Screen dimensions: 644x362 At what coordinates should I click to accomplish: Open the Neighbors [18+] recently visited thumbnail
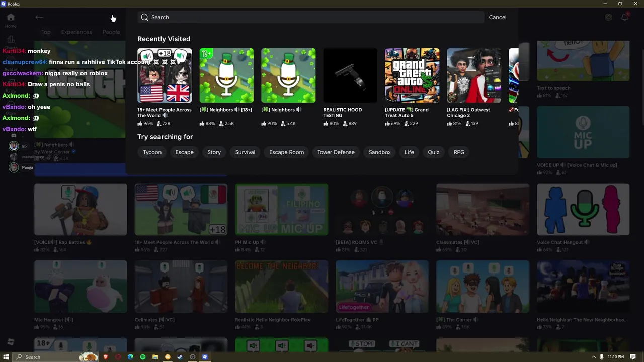pos(226,75)
